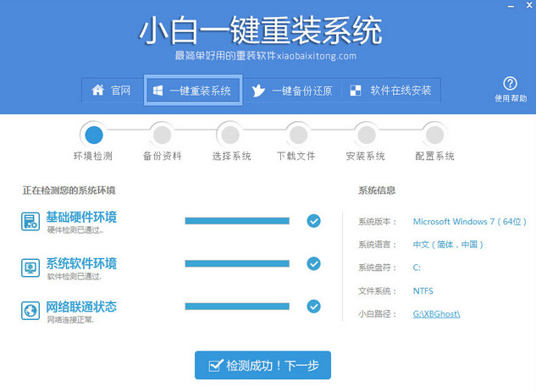
Task: Click the Windows logo icon in 一键重装系统 tab
Action: coord(157,90)
